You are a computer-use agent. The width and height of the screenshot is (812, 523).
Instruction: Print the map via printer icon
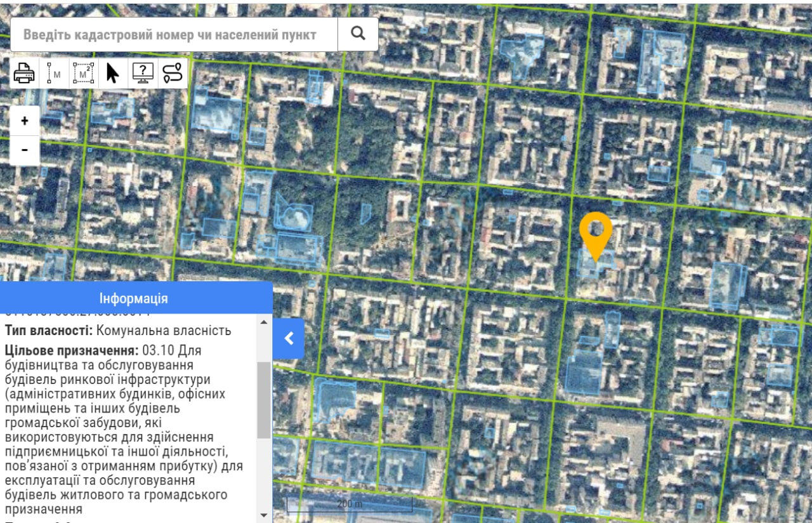pyautogui.click(x=25, y=74)
